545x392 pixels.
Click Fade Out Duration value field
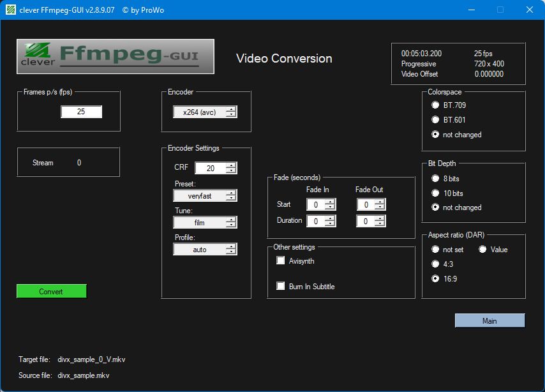(x=366, y=221)
